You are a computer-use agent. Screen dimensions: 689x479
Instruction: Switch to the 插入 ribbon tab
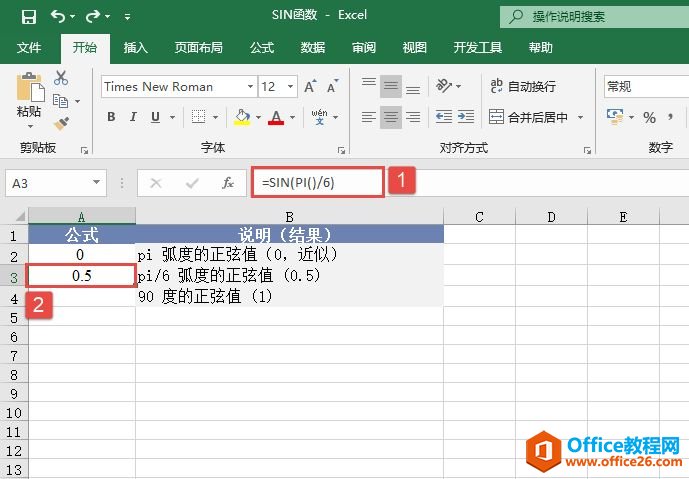135,47
